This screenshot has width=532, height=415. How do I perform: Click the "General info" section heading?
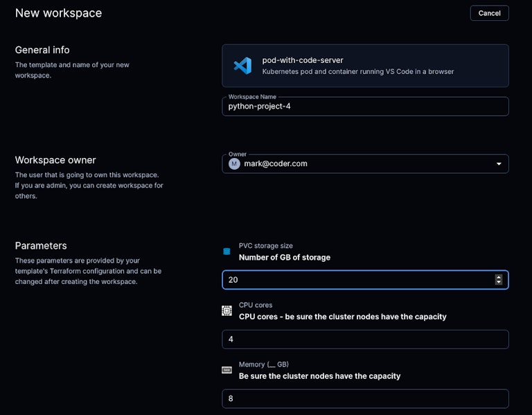click(42, 50)
